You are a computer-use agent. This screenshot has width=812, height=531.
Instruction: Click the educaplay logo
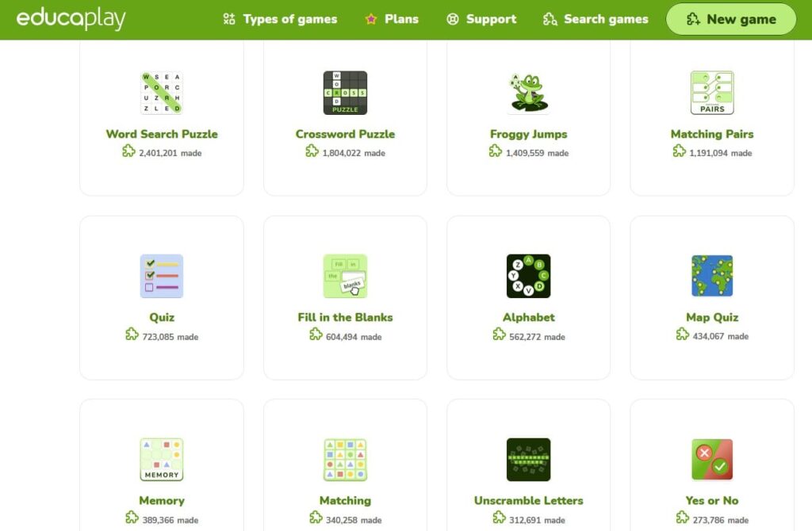[x=71, y=19]
